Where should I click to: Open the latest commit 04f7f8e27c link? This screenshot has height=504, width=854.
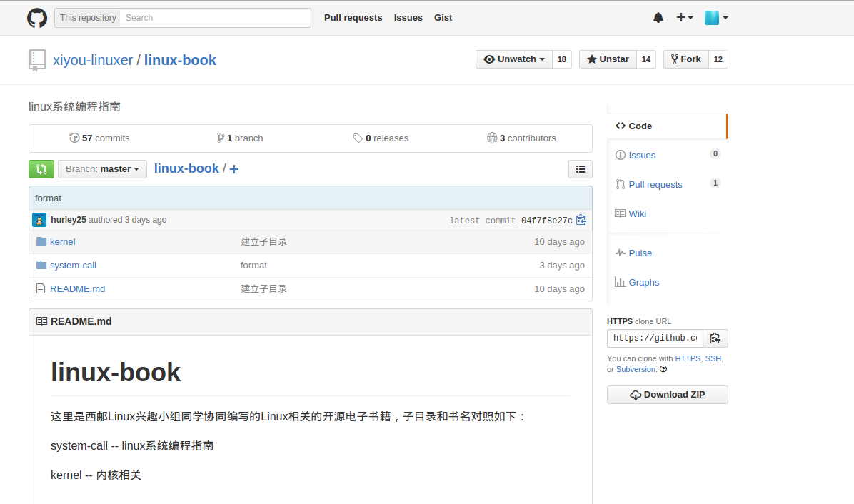[546, 221]
